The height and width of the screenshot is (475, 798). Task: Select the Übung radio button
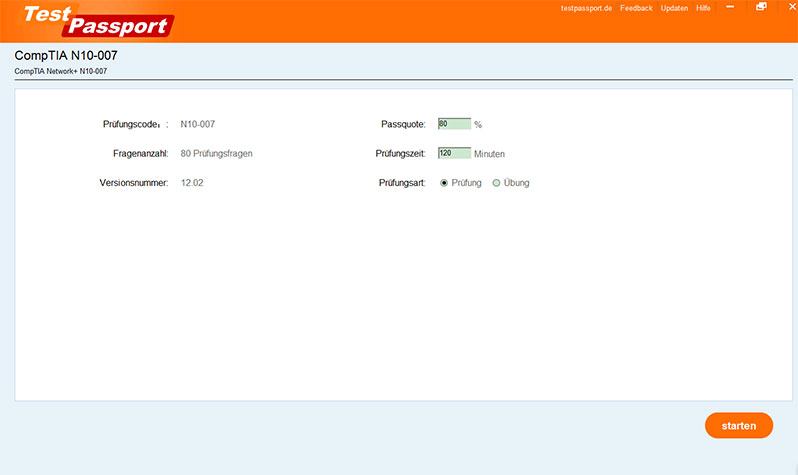click(x=496, y=183)
